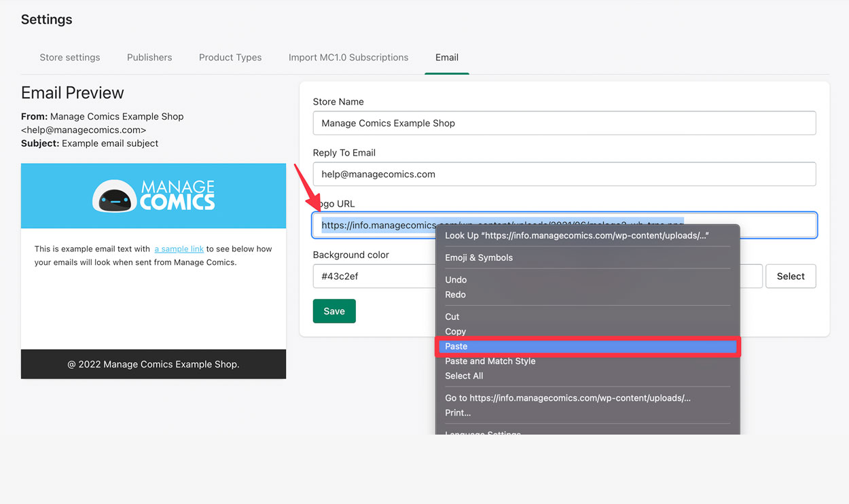Click the Manage Comics robot logo
The image size is (849, 504).
153,196
